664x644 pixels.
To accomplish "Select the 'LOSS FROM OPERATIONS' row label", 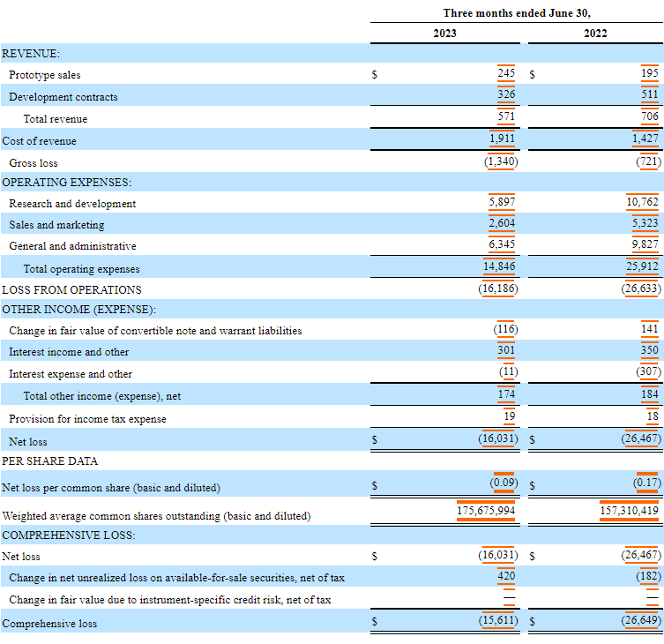I will 71,289.
